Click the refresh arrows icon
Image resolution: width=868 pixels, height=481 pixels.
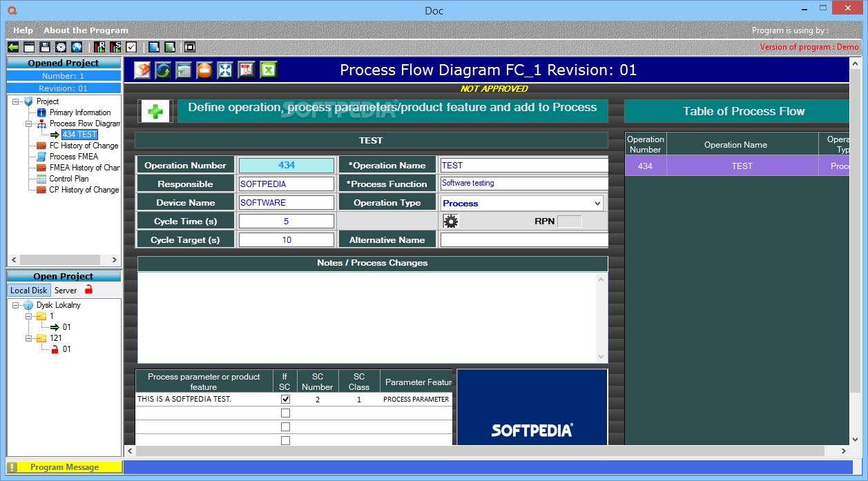[x=163, y=70]
